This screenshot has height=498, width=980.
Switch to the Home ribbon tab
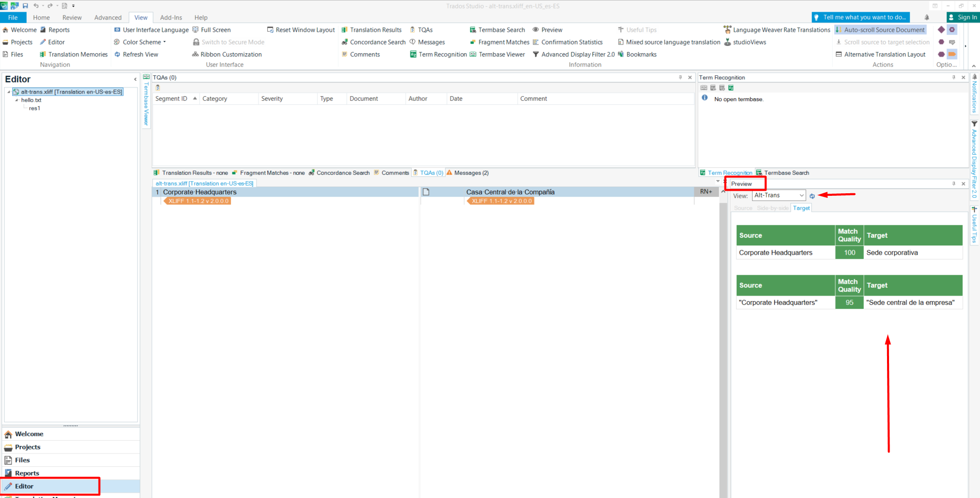pos(41,17)
